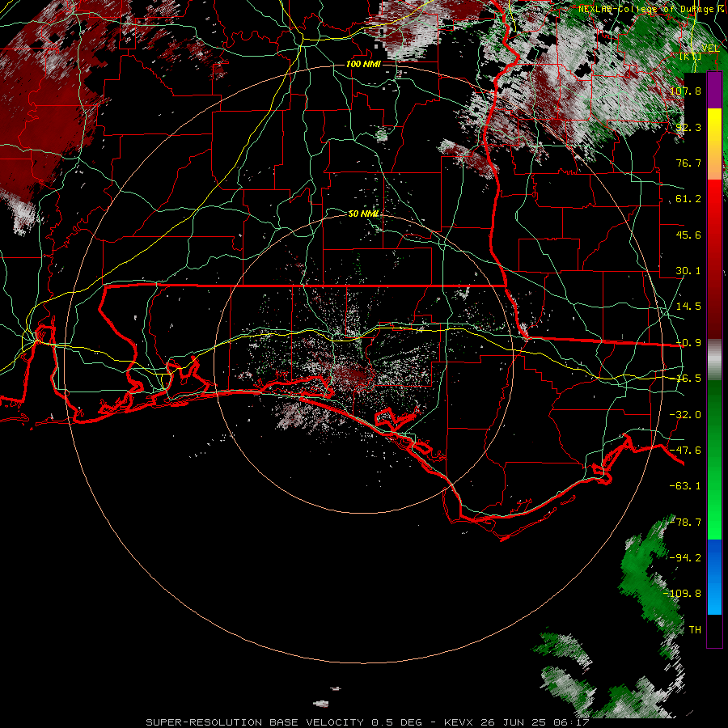Pick the purple segment of the velocity scale
The height and width of the screenshot is (728, 728).
click(x=714, y=90)
